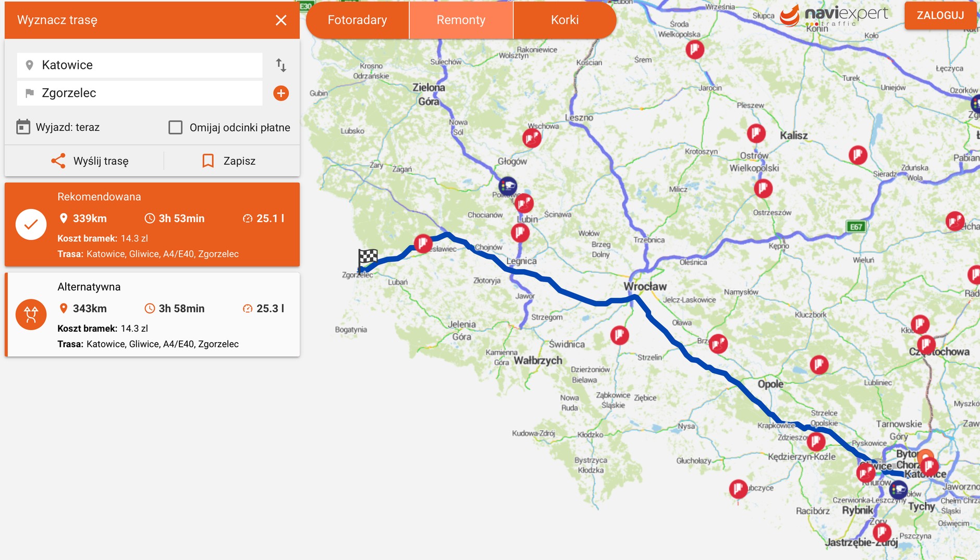The height and width of the screenshot is (560, 980).
Task: Switch to the Remonty tab
Action: 461,20
